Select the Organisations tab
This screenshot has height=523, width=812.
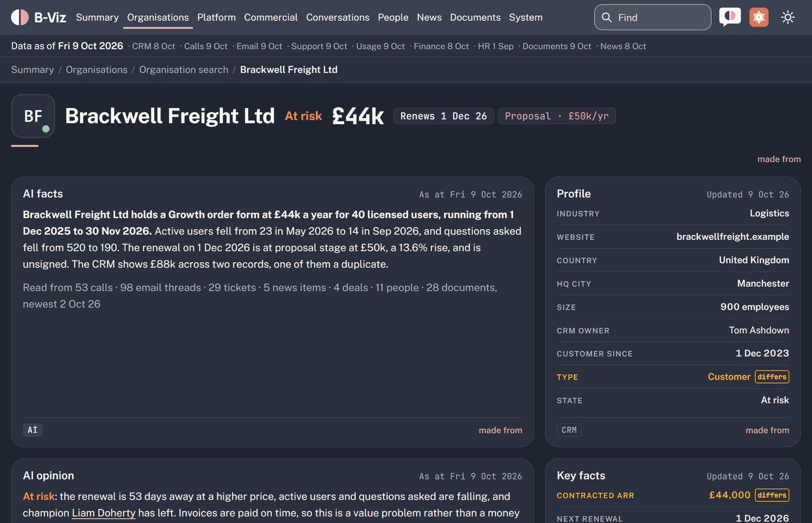tap(158, 17)
